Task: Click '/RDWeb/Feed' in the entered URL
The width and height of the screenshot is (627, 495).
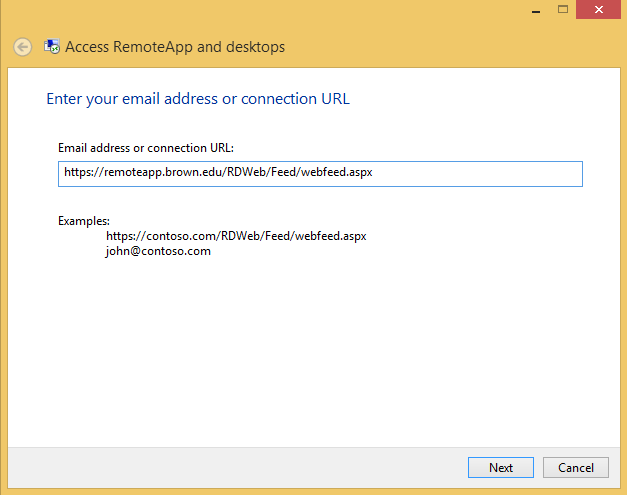Action: click(x=260, y=172)
